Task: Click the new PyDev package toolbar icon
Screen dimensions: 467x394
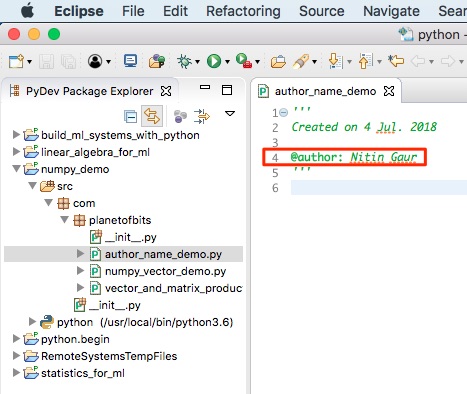Action: tap(157, 61)
